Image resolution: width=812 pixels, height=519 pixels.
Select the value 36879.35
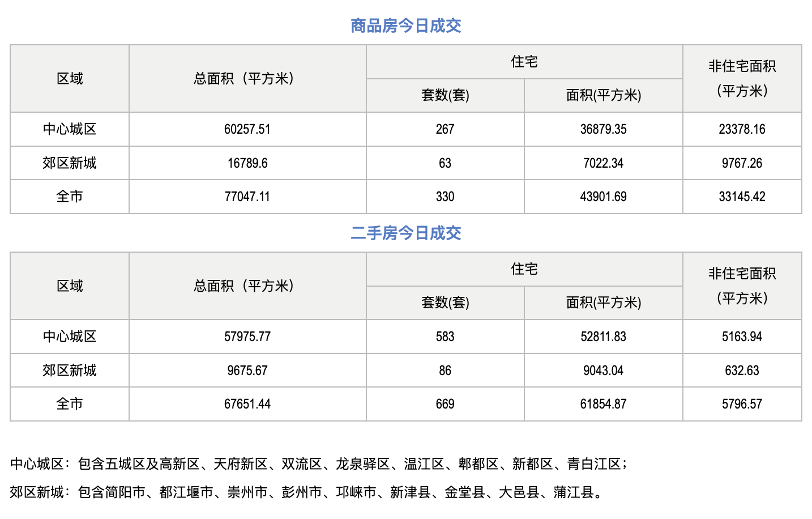point(604,129)
